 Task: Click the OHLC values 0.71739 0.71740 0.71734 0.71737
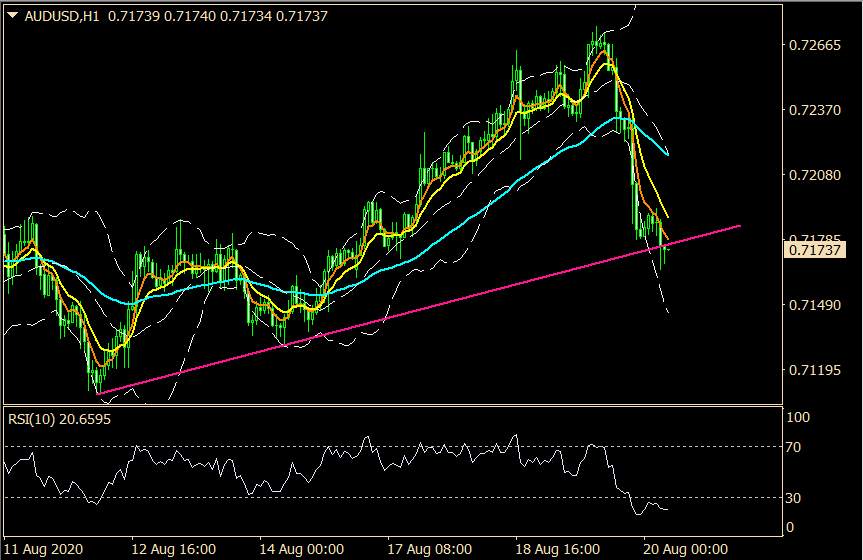(218, 17)
